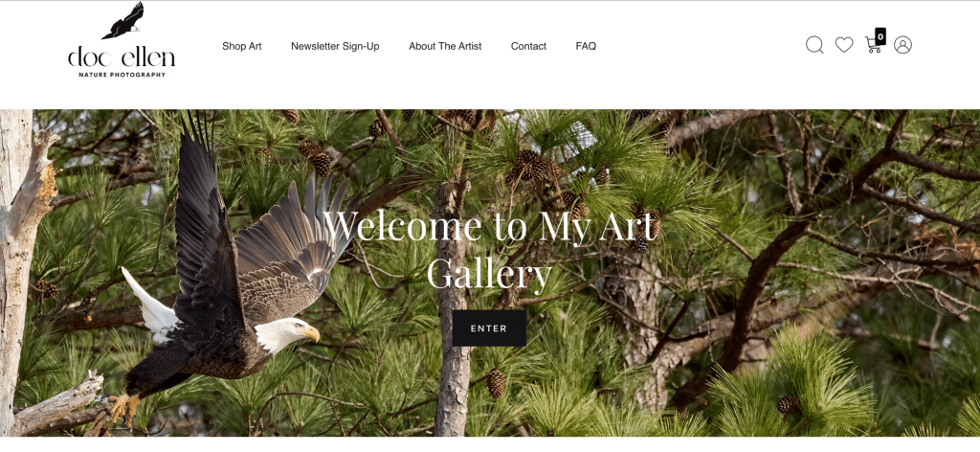Open the FAQ navigation link

586,46
